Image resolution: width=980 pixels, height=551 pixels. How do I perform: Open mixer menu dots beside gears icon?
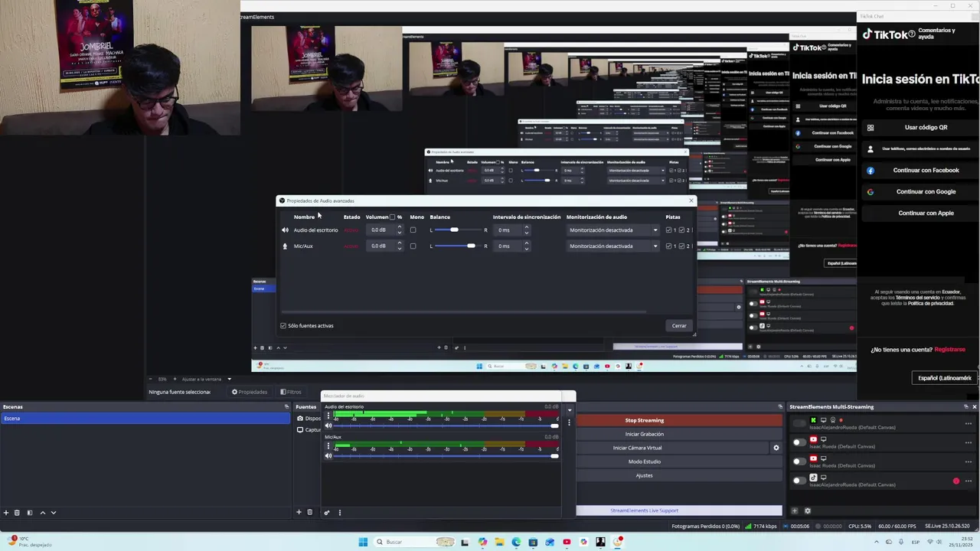340,513
